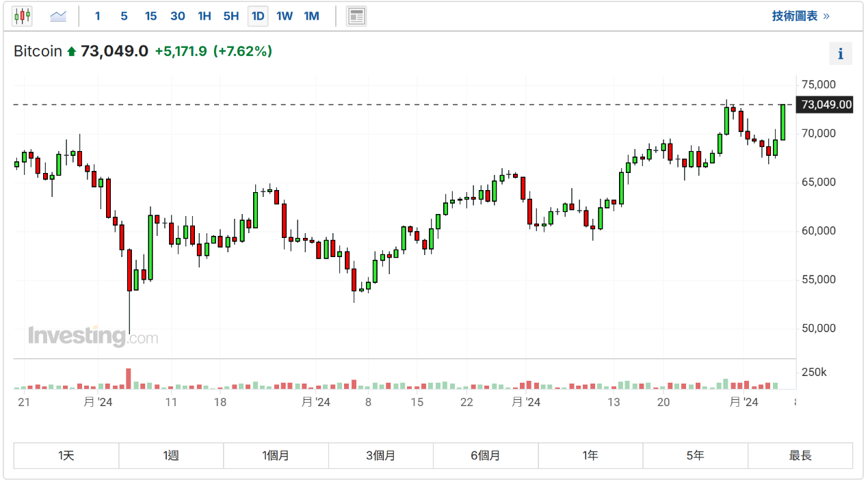Select the 1-minute interval
The image size is (868, 482).
coord(98,16)
